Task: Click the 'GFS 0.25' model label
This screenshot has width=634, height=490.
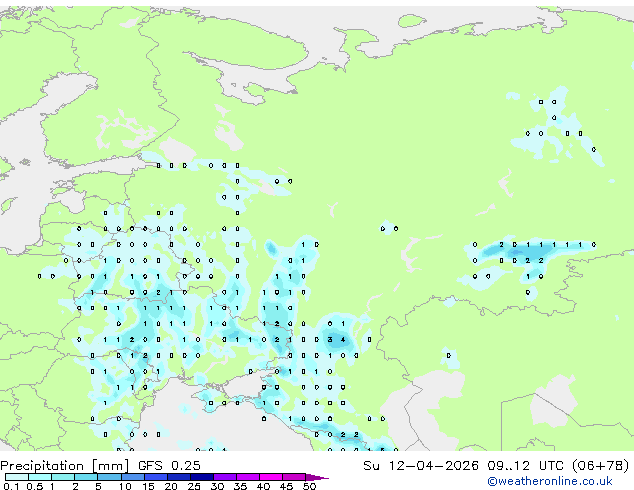Action: click(169, 466)
